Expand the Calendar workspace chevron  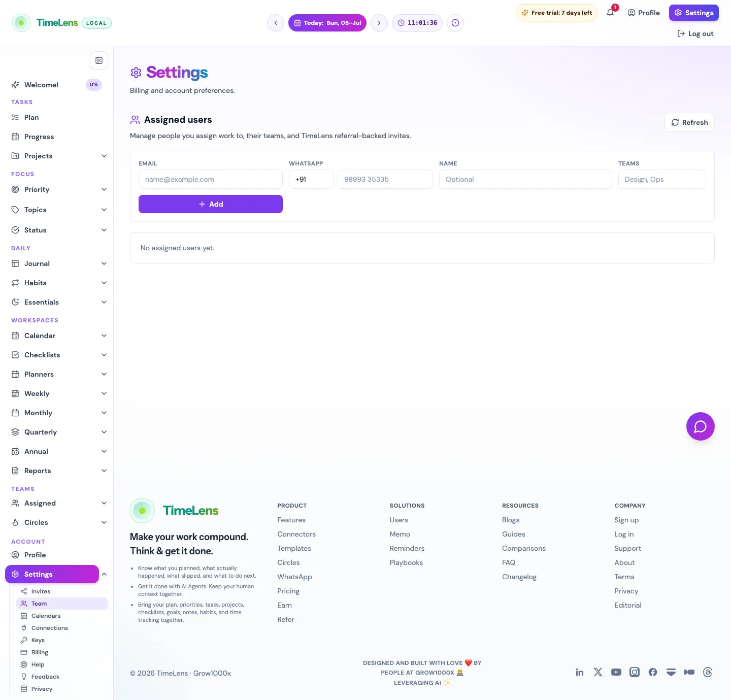point(104,336)
